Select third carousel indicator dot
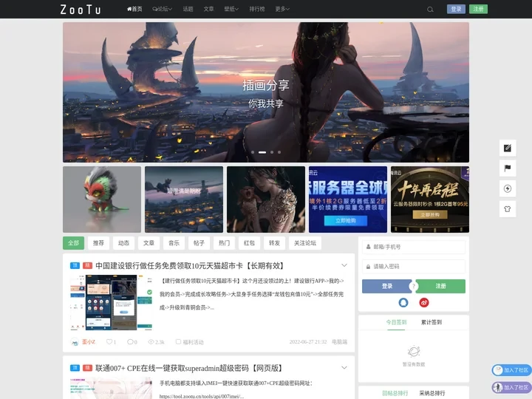The height and width of the screenshot is (399, 532). pyautogui.click(x=272, y=152)
